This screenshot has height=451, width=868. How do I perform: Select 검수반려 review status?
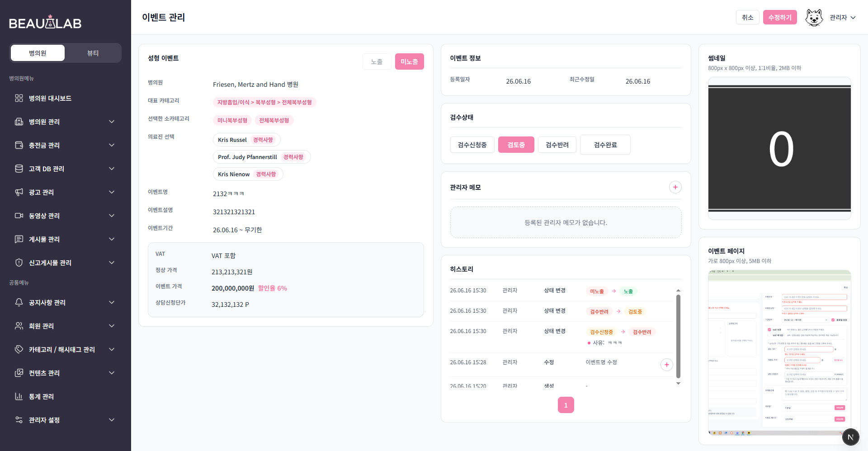point(557,145)
